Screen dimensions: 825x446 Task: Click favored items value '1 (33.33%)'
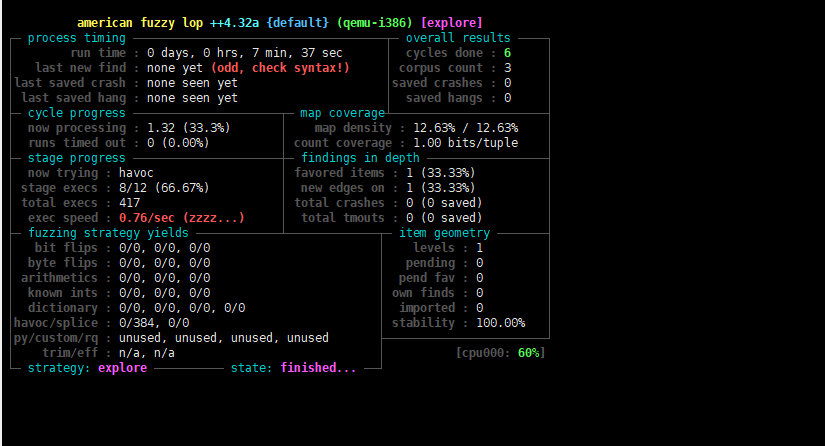point(440,173)
